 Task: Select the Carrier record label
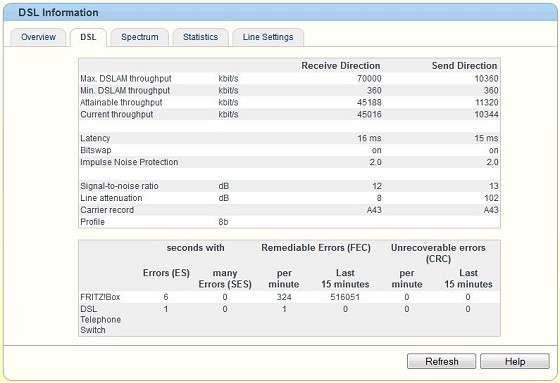pyautogui.click(x=107, y=210)
